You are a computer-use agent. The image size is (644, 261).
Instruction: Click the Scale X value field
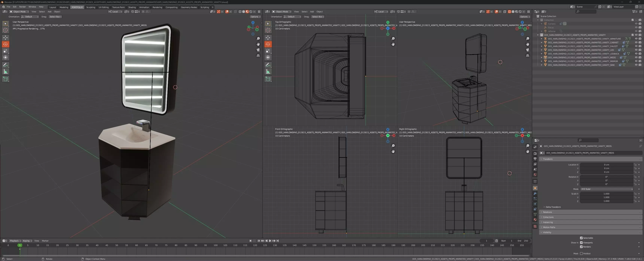point(606,194)
